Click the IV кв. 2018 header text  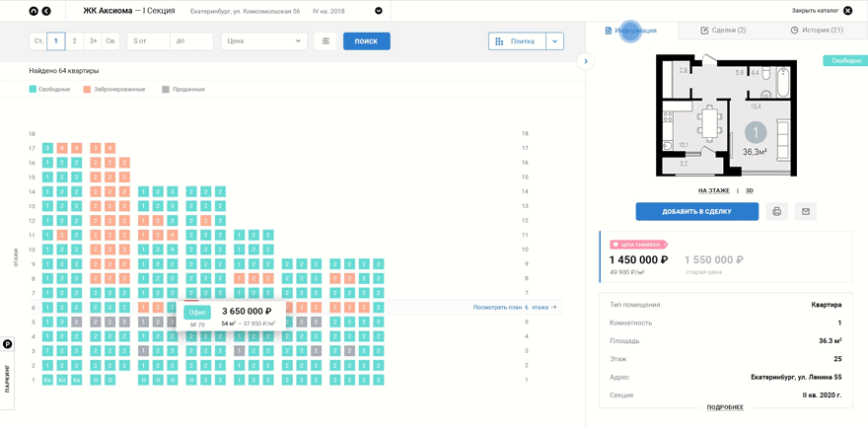(x=327, y=11)
